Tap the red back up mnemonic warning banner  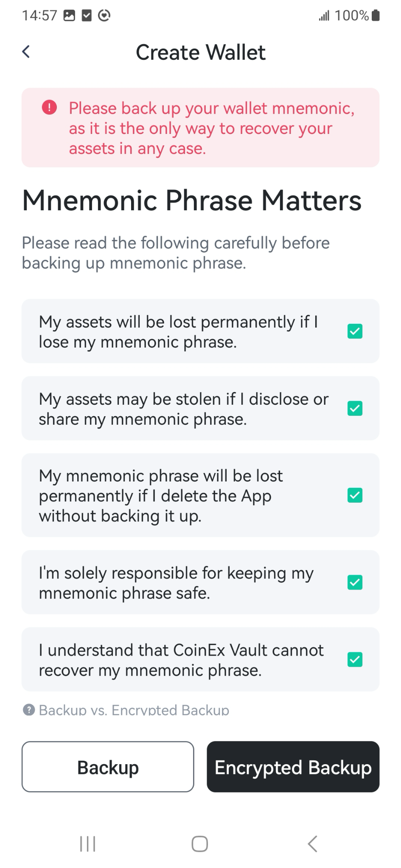[200, 128]
